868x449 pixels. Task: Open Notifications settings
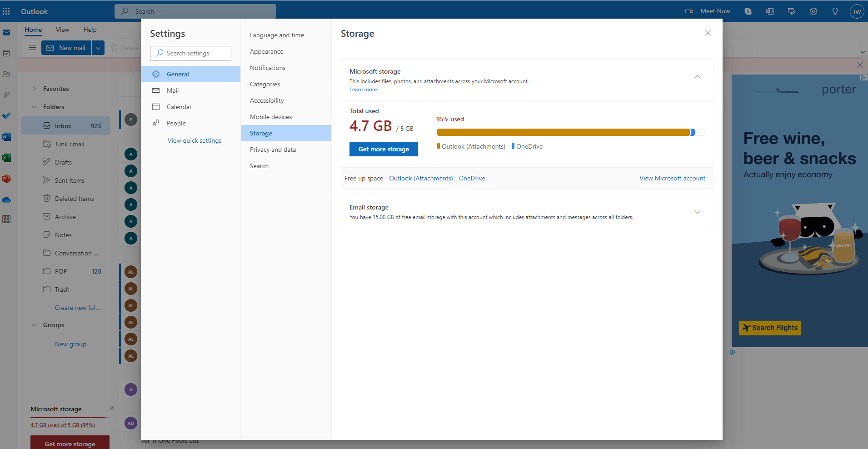pos(286,68)
